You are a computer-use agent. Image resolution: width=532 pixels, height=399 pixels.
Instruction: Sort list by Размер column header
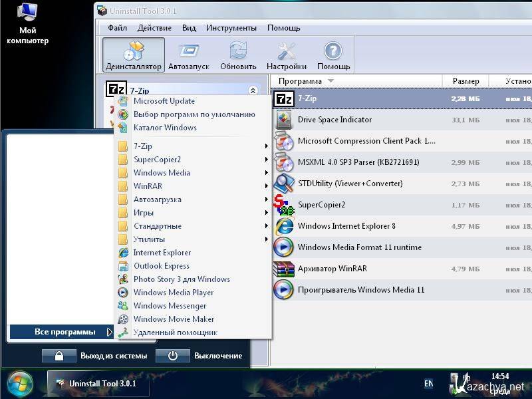click(x=465, y=81)
